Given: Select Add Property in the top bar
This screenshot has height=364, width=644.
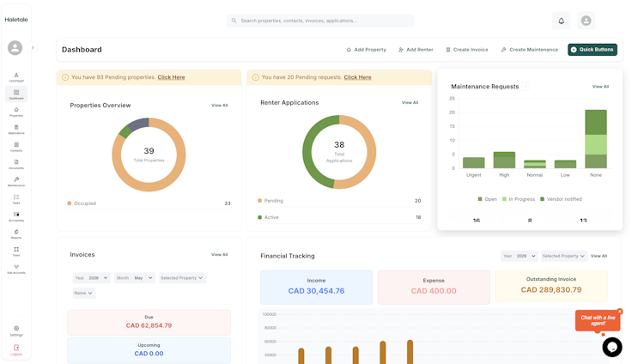Looking at the screenshot, I should [367, 50].
